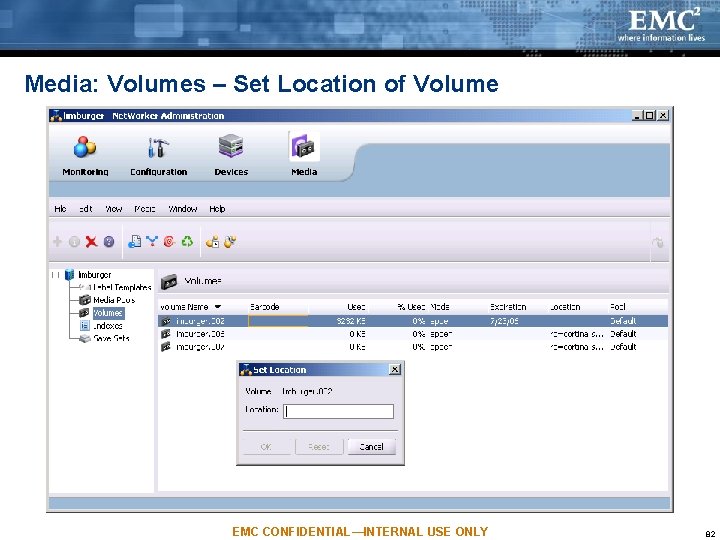
Task: Open the Window menu
Action: 183,209
